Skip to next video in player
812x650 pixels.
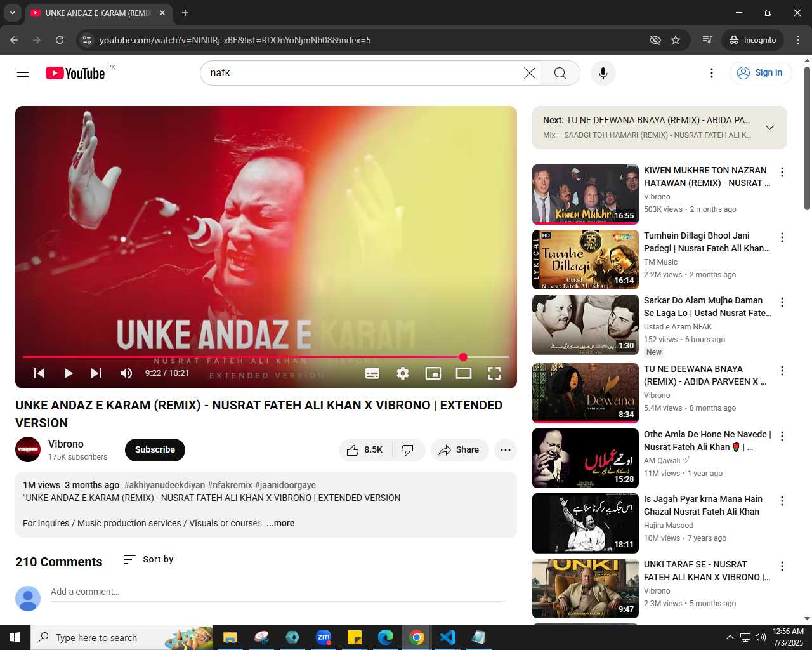pyautogui.click(x=96, y=373)
